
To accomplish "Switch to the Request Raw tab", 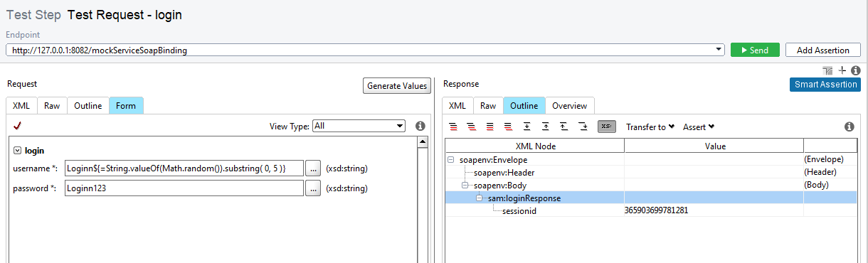I will coord(52,105).
